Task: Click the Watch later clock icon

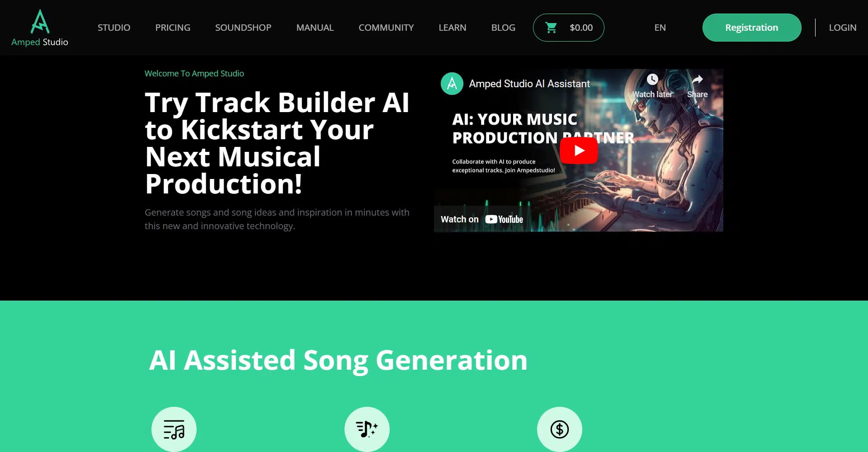Action: 652,80
